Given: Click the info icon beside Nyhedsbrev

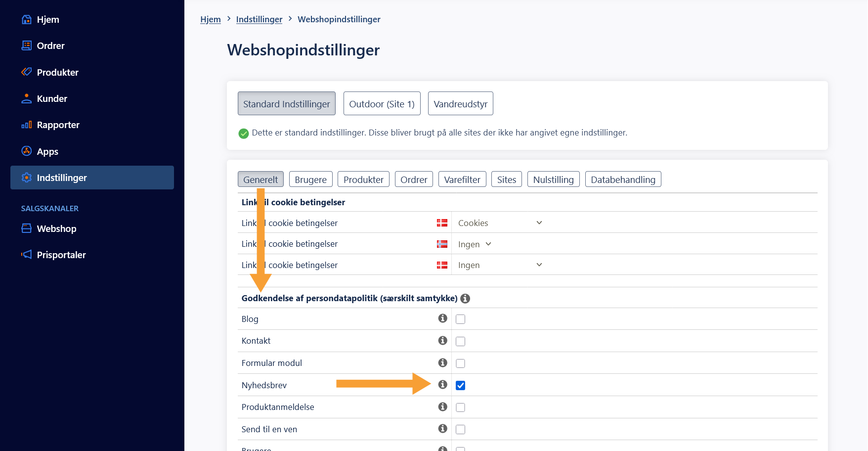Looking at the screenshot, I should (443, 385).
